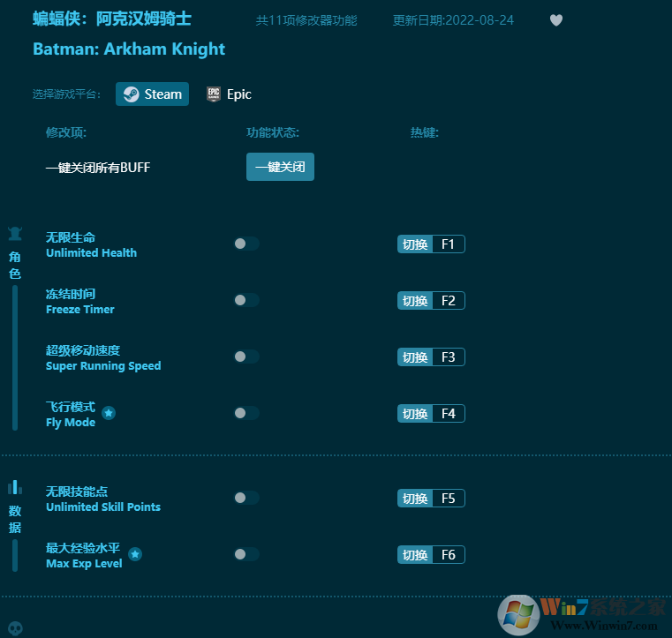Click the 切换 button for F4 hotkey
672x638 pixels.
coord(415,414)
